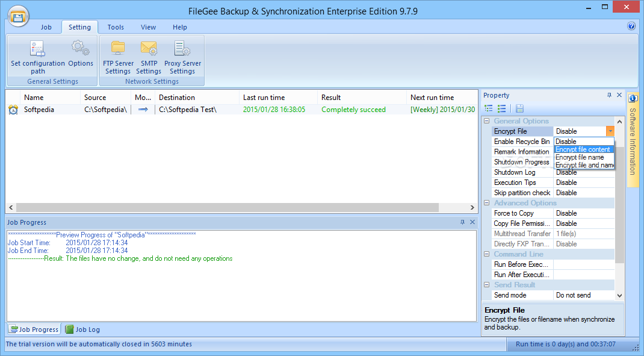Screen dimensions: 644x356
Task: Select the Setting ribbon tab
Action: 79,27
